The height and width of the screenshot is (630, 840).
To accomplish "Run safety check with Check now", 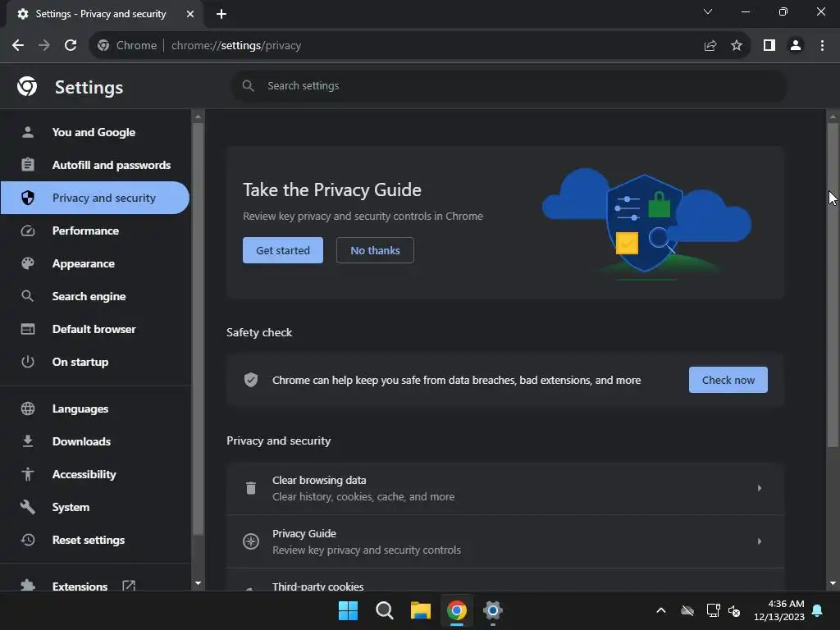I will click(728, 380).
